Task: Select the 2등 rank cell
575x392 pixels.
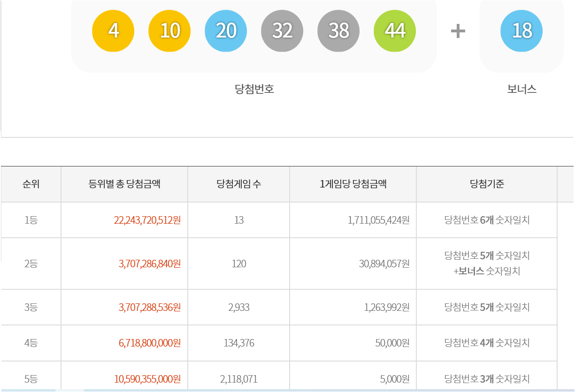Action: pyautogui.click(x=31, y=264)
